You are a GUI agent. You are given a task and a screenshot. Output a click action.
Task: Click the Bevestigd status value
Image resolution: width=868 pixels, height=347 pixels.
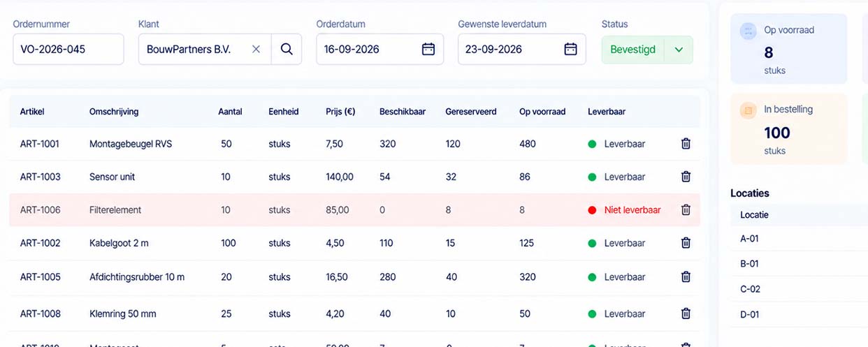(632, 50)
